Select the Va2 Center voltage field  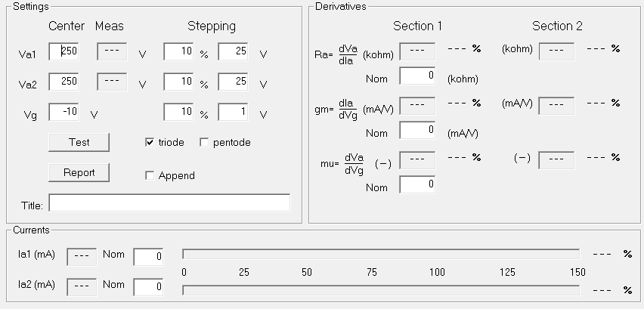63,81
